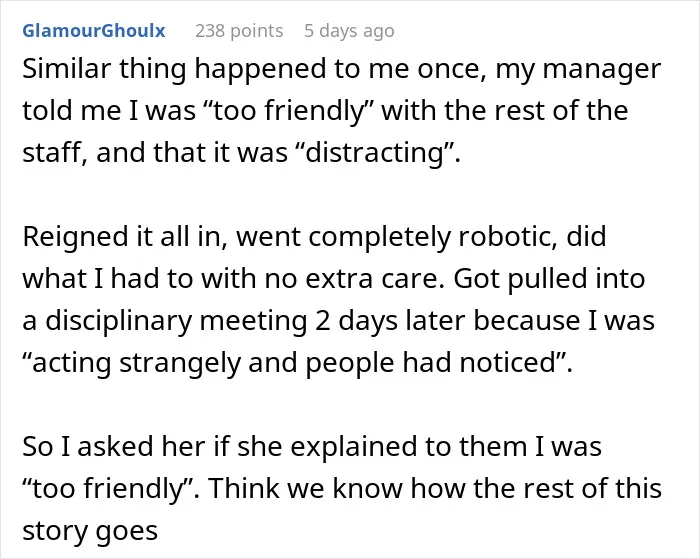
Task: Click the 5 days ago timestamp
Action: click(350, 31)
